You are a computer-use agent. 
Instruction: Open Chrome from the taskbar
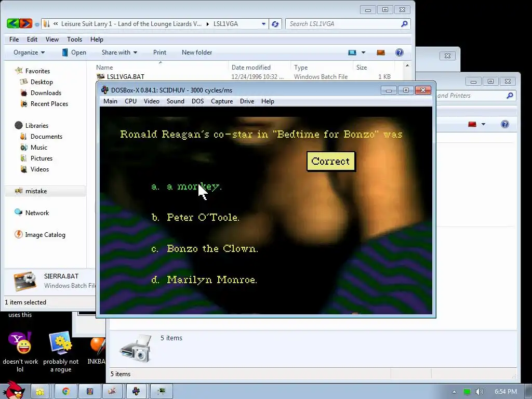[65, 391]
